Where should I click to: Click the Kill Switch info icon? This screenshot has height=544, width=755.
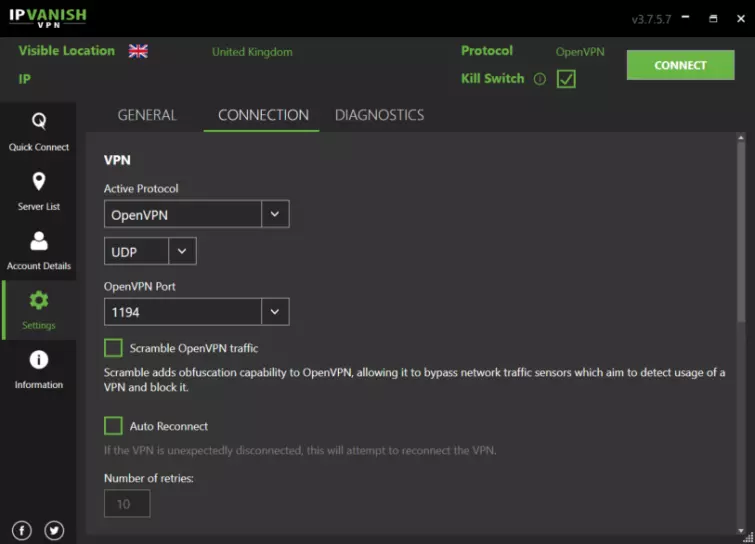[x=540, y=79]
